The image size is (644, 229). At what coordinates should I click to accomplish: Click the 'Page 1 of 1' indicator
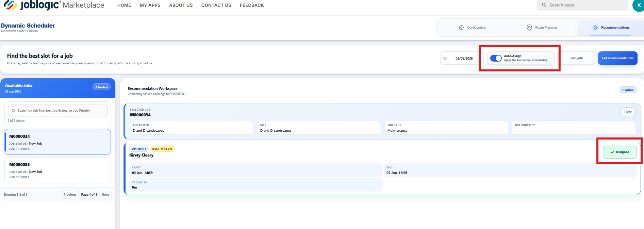click(89, 195)
